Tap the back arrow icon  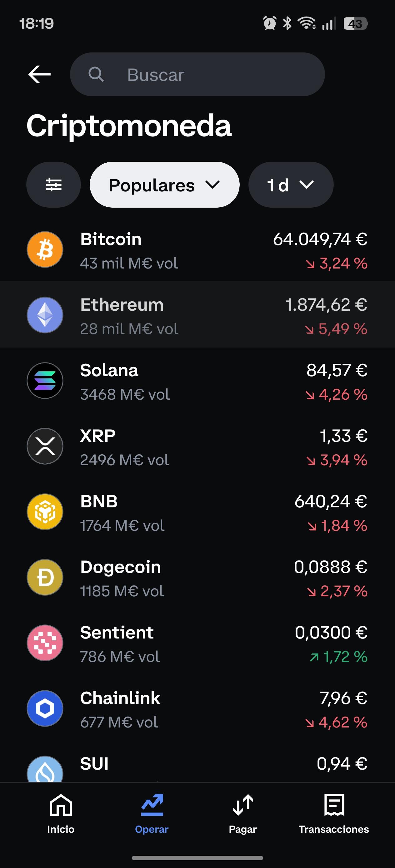click(39, 74)
